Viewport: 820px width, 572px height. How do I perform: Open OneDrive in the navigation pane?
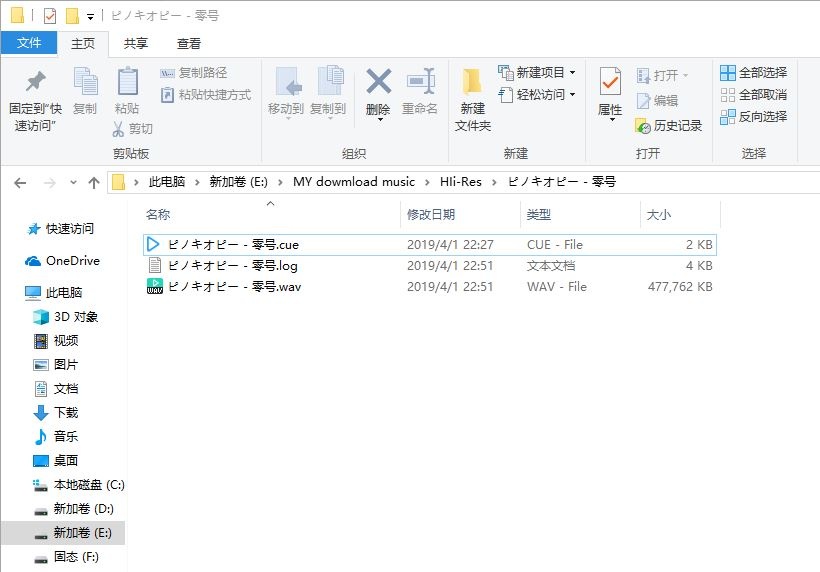(63, 260)
